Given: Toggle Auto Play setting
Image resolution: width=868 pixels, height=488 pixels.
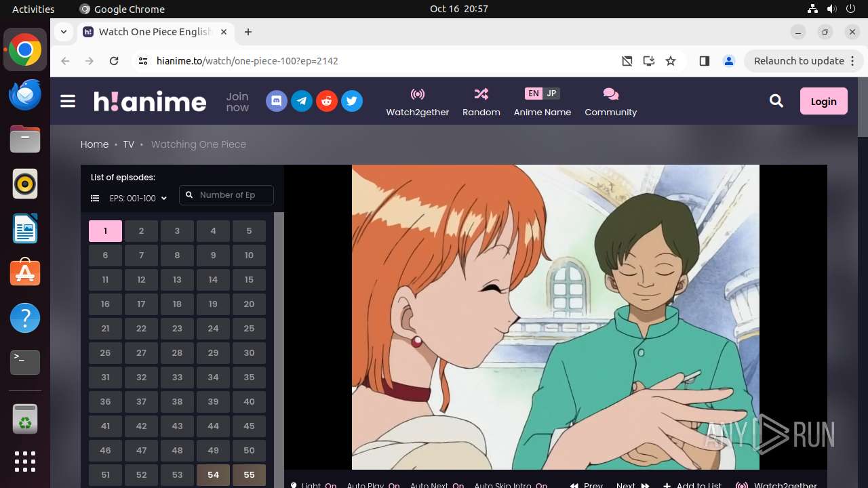Looking at the screenshot, I should (x=373, y=484).
